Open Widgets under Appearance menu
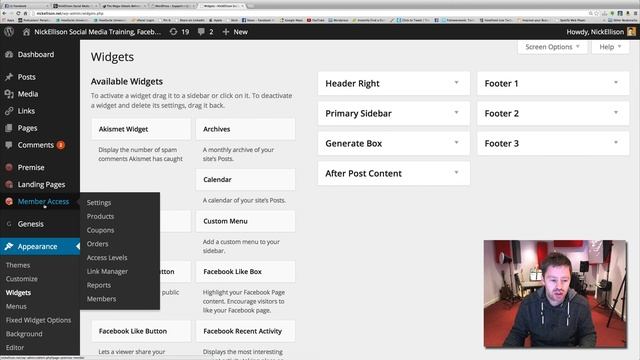Viewport: 640px width, 360px height. [18, 293]
